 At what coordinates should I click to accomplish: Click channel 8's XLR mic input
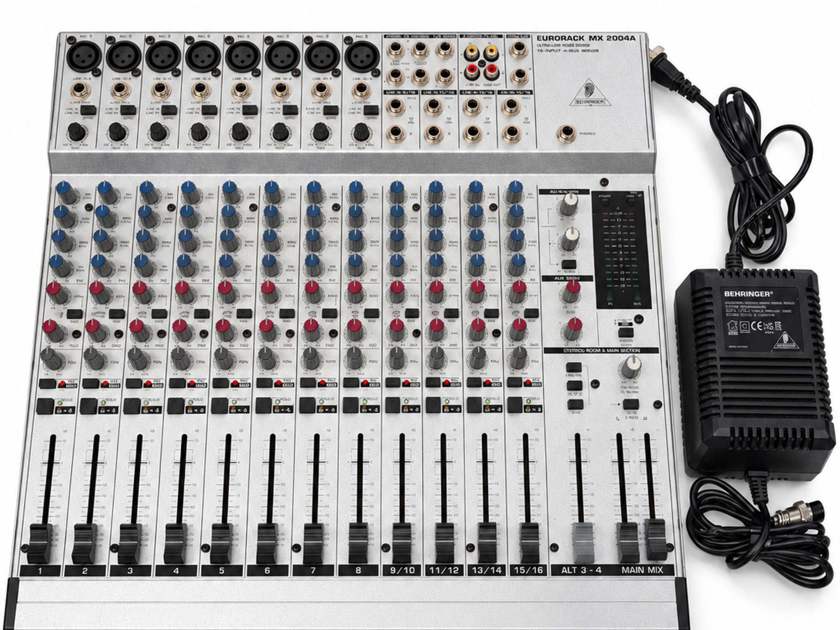[362, 56]
